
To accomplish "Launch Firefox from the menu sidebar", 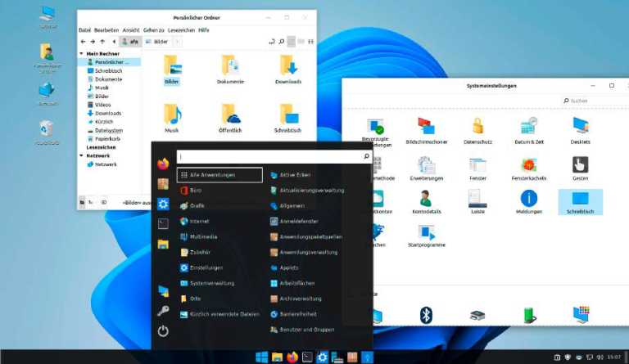I will tap(163, 164).
